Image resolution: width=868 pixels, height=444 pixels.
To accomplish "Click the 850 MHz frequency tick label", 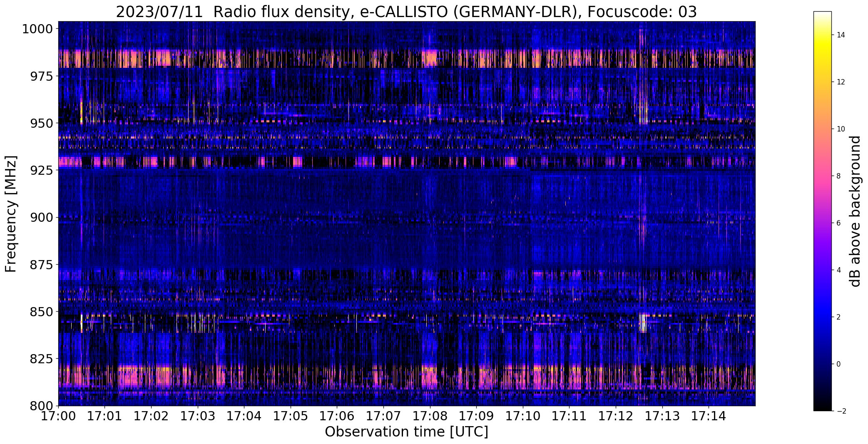I will coord(42,311).
